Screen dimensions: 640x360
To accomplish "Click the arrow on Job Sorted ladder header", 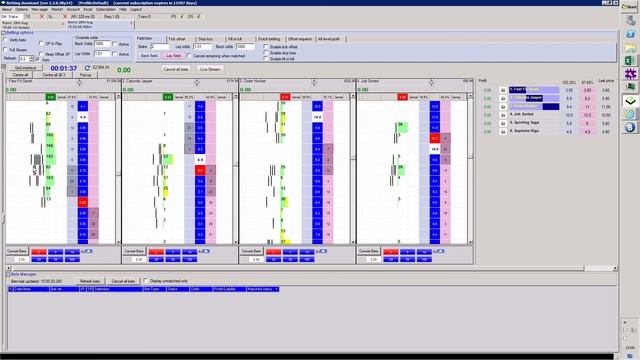I will [x=431, y=82].
